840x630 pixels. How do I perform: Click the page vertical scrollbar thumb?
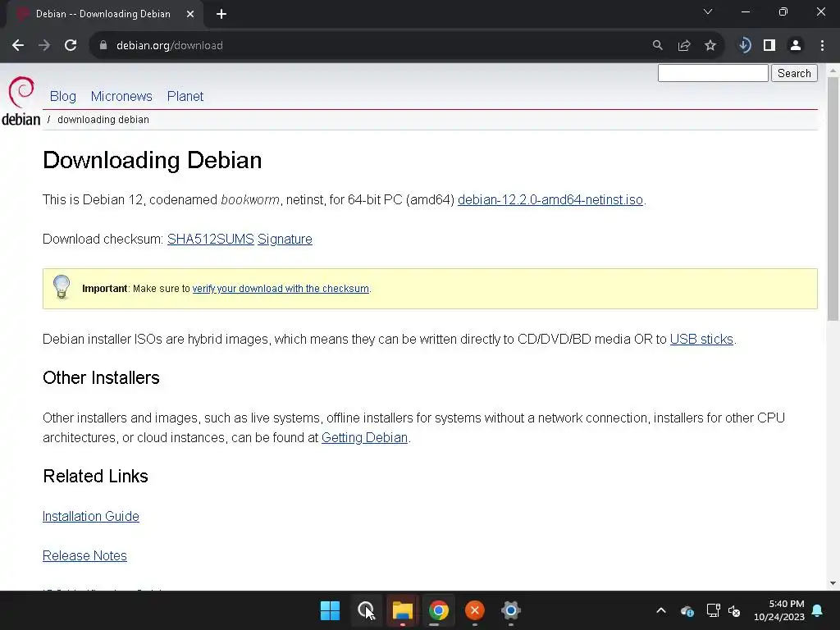tap(833, 199)
